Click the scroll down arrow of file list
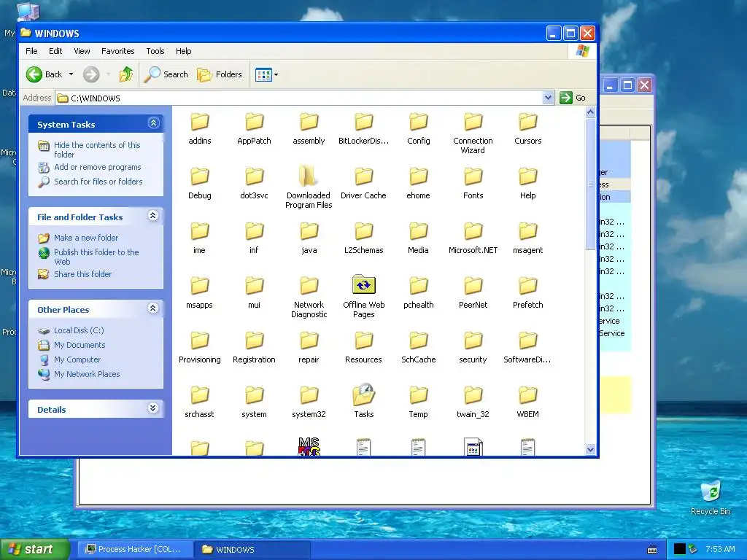747x560 pixels. 590,449
